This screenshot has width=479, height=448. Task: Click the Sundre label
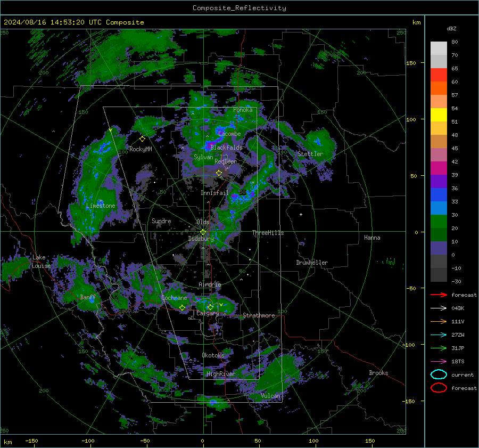pyautogui.click(x=161, y=221)
